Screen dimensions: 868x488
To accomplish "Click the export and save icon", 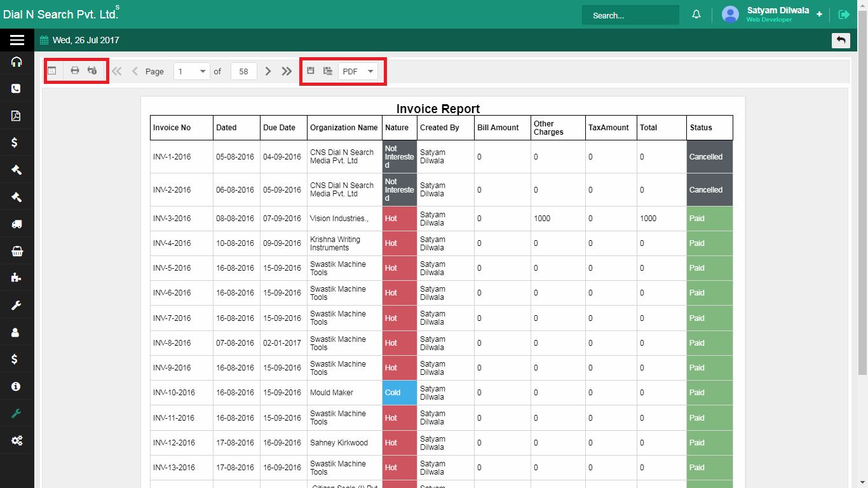I will coord(311,71).
